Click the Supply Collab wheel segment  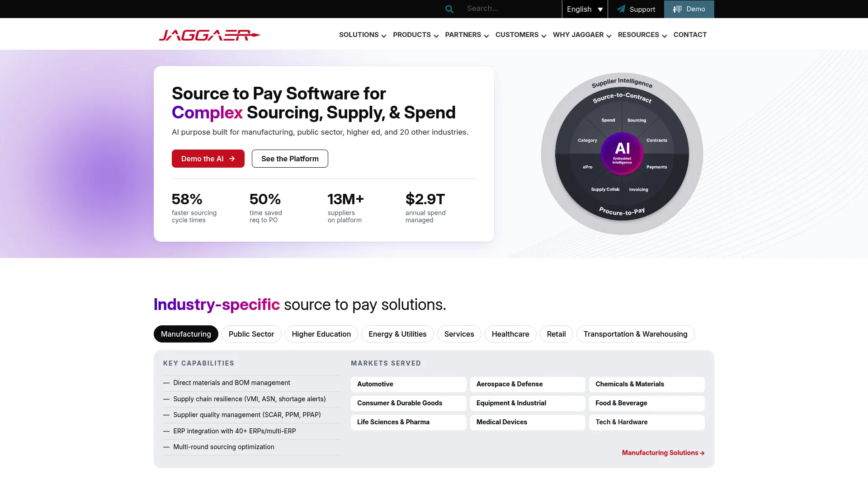tap(605, 189)
